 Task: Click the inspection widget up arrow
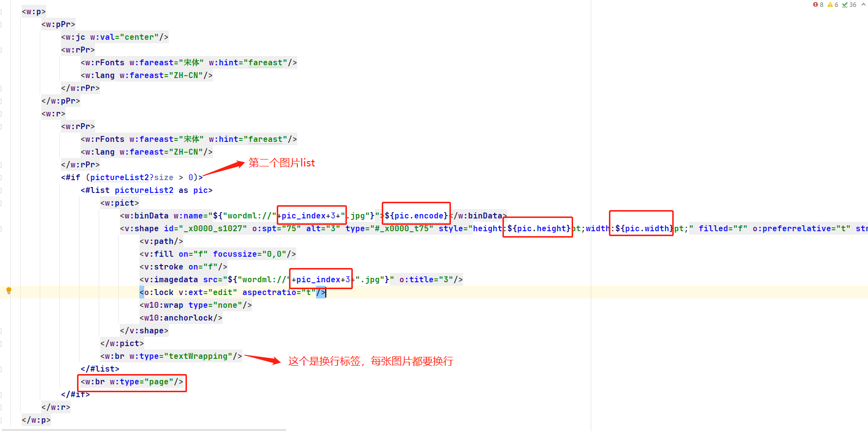coord(863,4)
